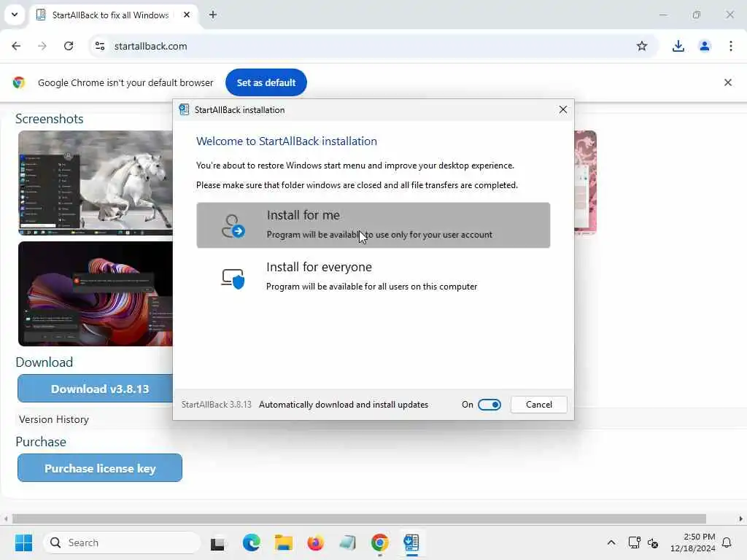Dismiss the default browser infobar
This screenshot has height=560, width=747.
pyautogui.click(x=728, y=82)
